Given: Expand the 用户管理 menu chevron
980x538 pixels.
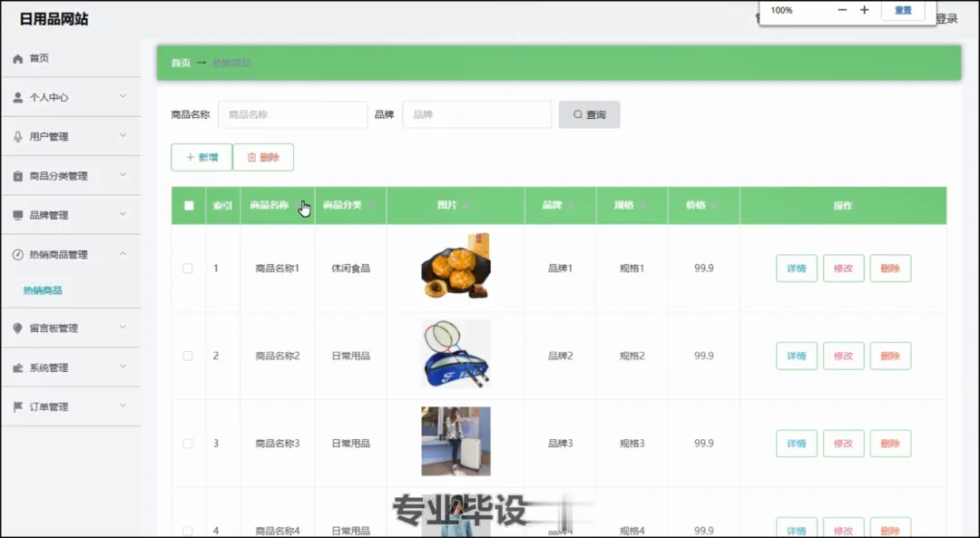Looking at the screenshot, I should point(122,135).
